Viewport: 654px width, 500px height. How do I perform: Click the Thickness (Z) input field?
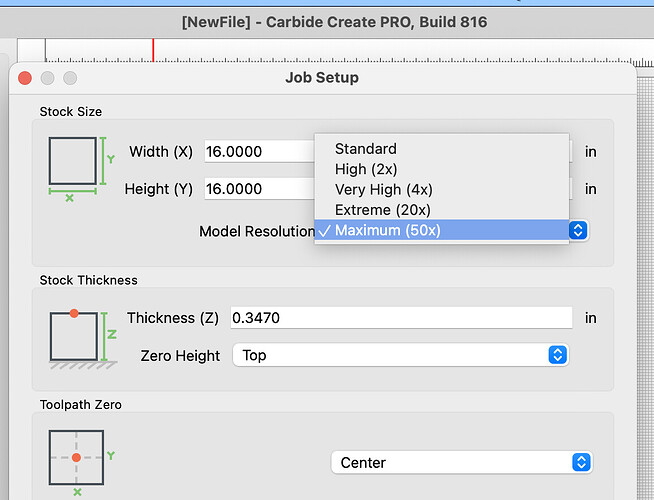pyautogui.click(x=401, y=318)
